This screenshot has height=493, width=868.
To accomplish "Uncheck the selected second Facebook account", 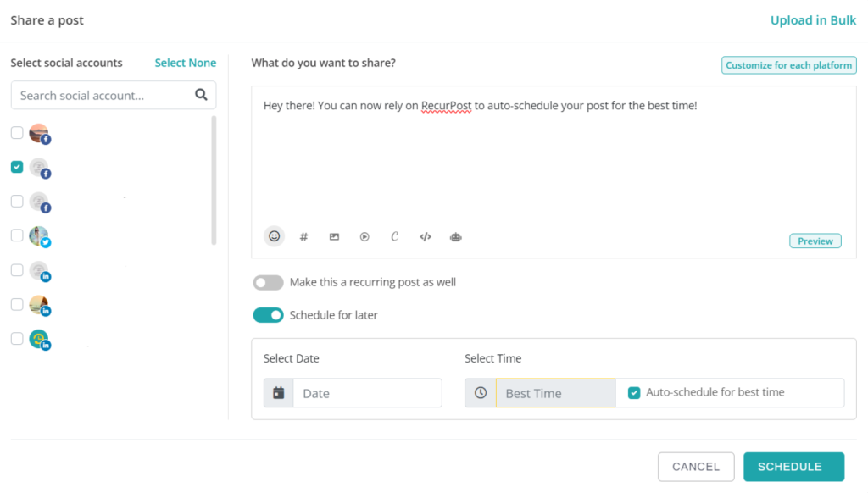I will pos(17,167).
